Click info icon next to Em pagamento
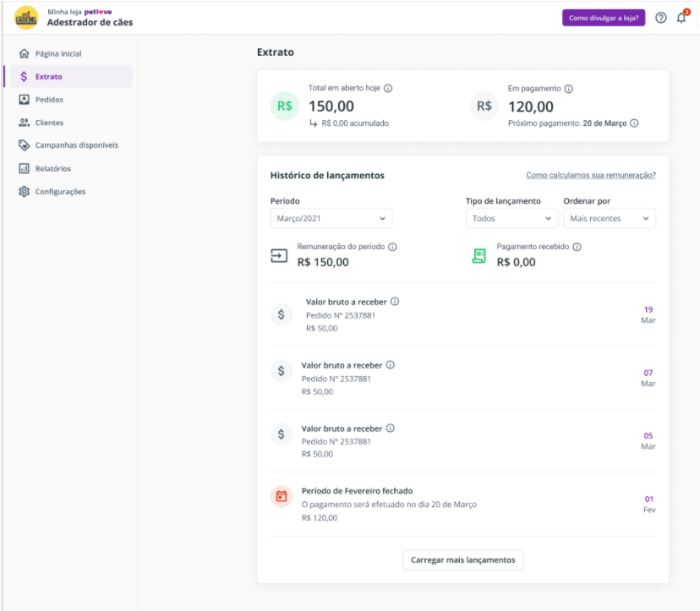The image size is (700, 611). (568, 88)
